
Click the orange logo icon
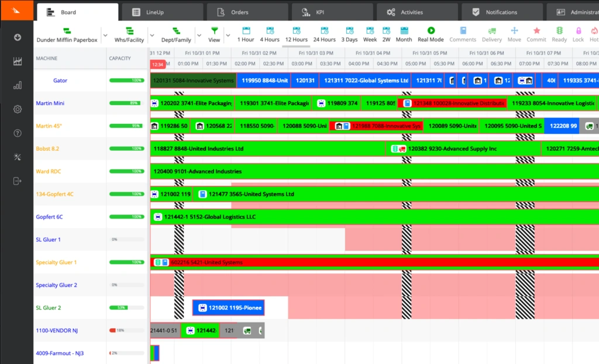pyautogui.click(x=16, y=11)
